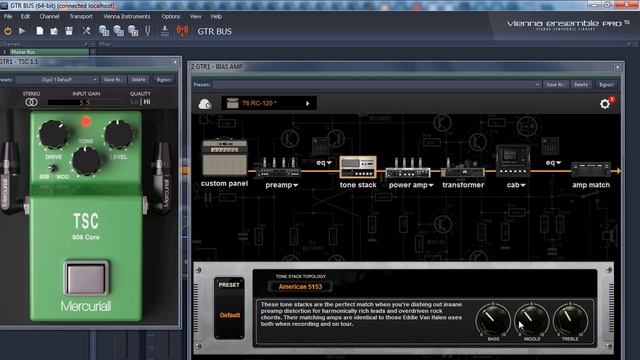Screen dimensions: 640x360
Task: Open American 5153 tone stack topology selector
Action: [x=300, y=287]
